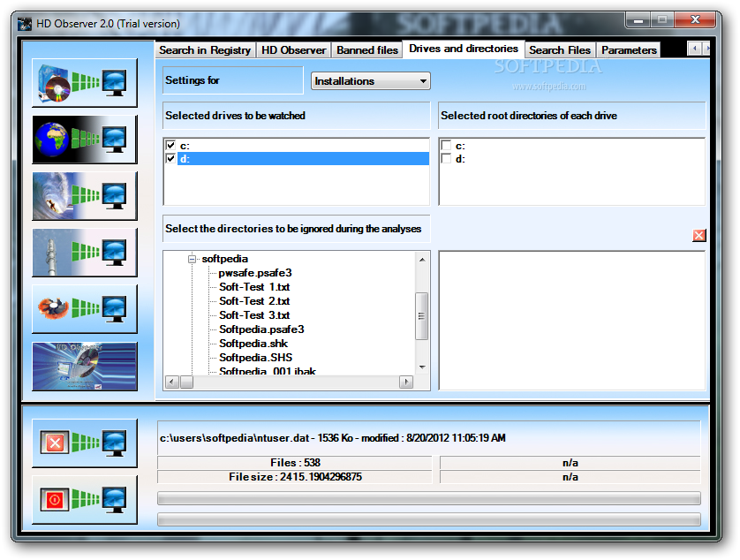Image resolution: width=740 pixels, height=560 pixels.
Task: Click the HD Observer title bar app icon
Action: point(25,24)
